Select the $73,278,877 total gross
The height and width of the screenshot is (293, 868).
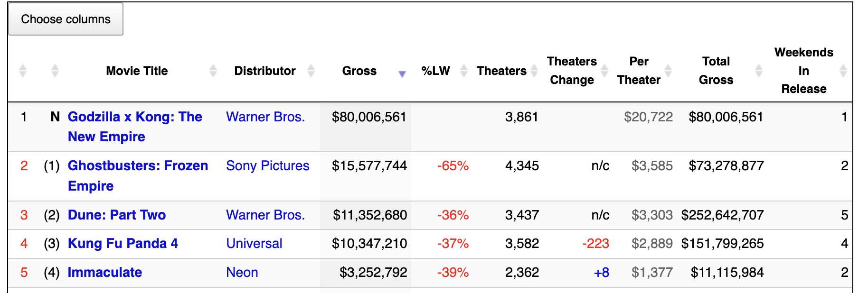point(726,165)
